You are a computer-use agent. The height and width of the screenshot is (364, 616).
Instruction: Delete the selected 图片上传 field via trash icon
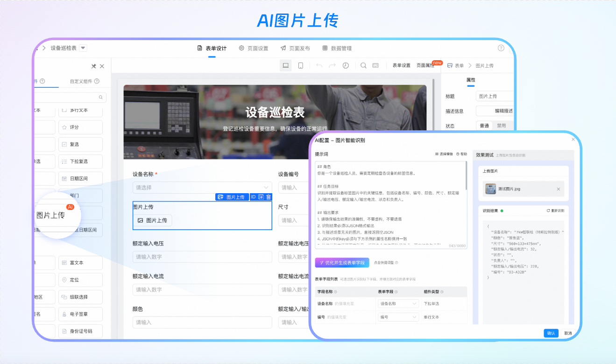pos(269,197)
